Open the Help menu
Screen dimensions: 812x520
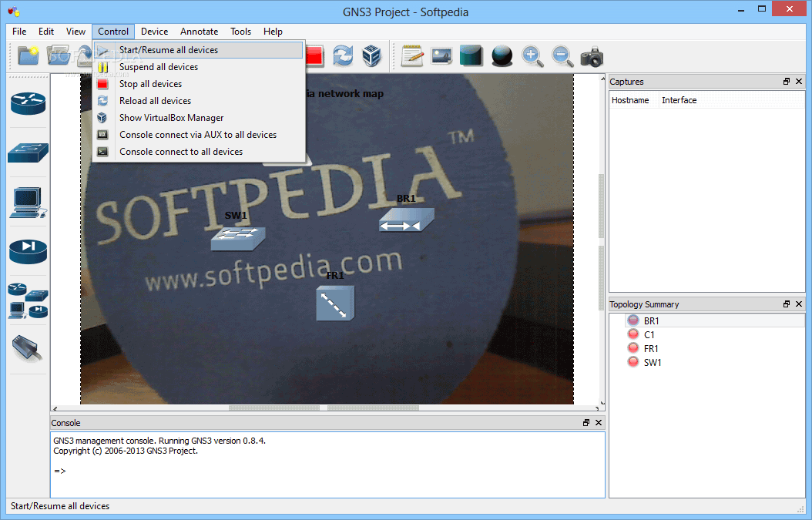click(x=273, y=32)
